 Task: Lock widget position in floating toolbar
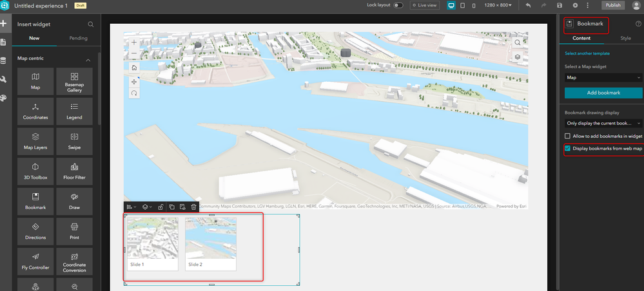pyautogui.click(x=161, y=207)
